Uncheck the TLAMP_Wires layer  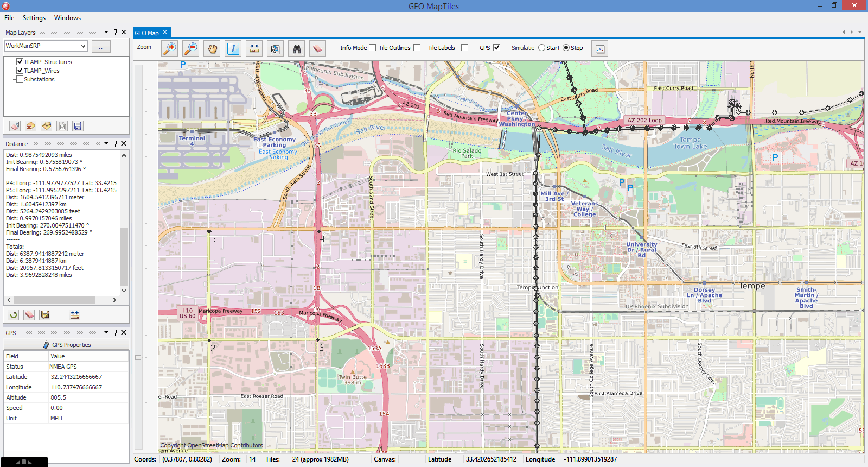coord(20,71)
